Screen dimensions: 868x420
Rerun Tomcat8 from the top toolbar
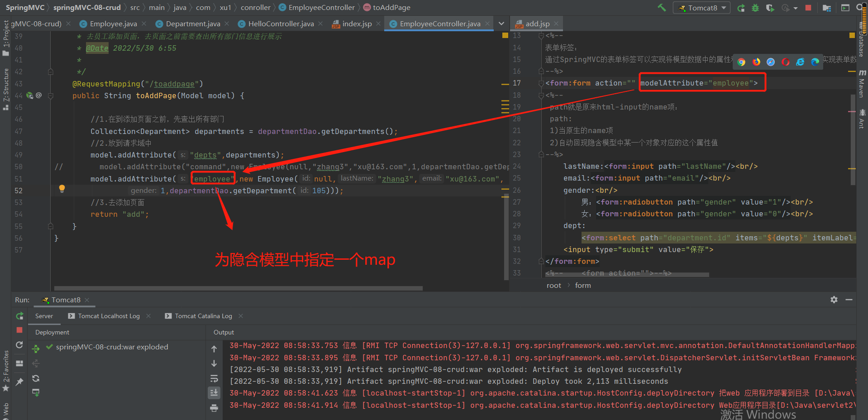click(x=741, y=8)
